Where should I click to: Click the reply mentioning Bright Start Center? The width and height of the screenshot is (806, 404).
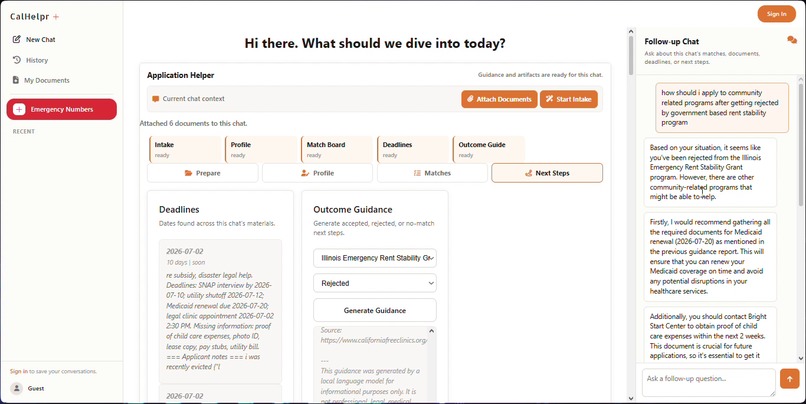tap(710, 335)
